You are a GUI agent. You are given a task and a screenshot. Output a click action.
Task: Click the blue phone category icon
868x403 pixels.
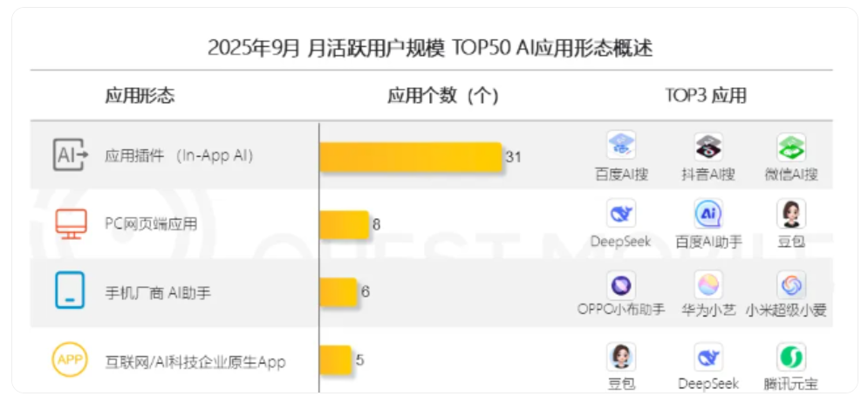coord(70,291)
